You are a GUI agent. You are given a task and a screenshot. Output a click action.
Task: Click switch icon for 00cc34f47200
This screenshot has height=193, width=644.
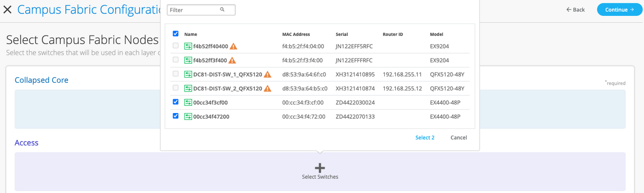[x=188, y=116]
